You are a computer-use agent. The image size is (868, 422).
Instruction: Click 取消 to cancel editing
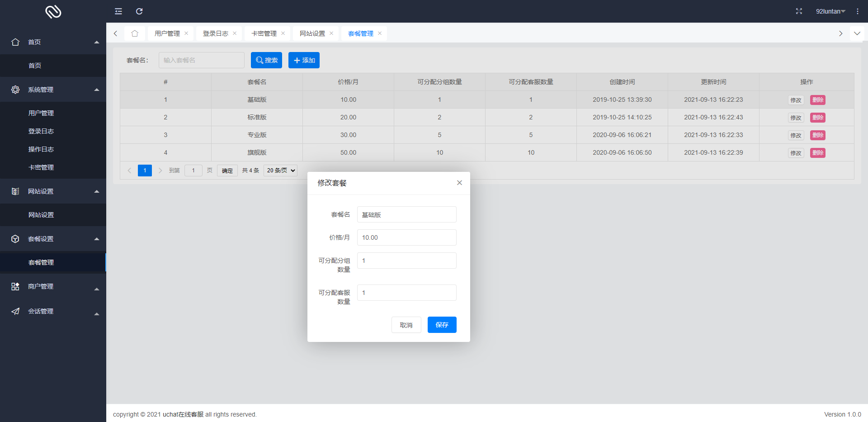click(x=406, y=325)
